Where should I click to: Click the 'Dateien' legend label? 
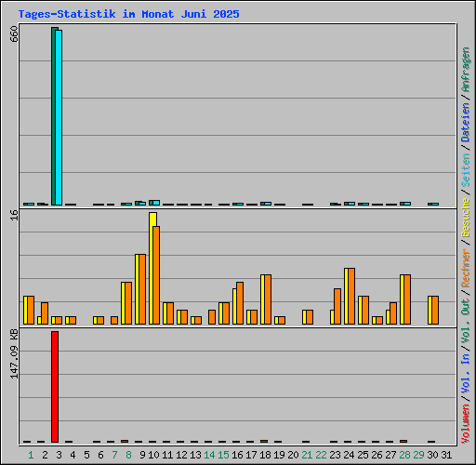(466, 123)
